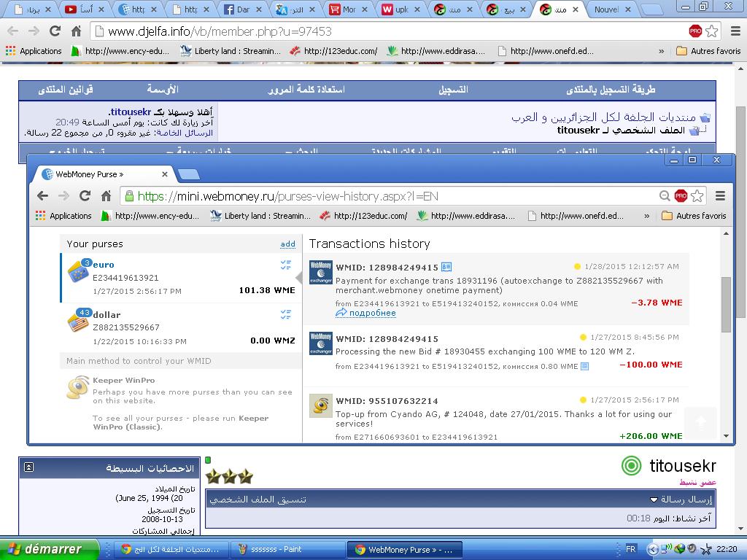The image size is (747, 560).
Task: Click the forward arrow in the WebMoney window
Action: click(x=64, y=195)
